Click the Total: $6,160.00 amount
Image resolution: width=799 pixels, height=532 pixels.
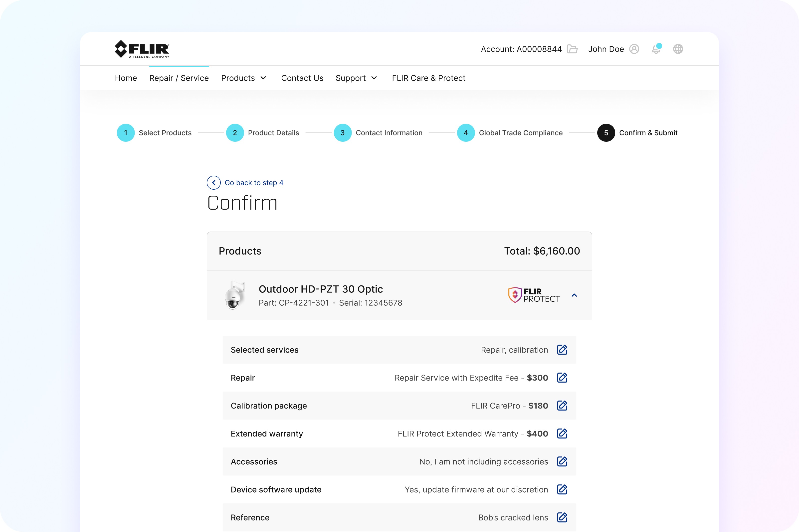(542, 251)
